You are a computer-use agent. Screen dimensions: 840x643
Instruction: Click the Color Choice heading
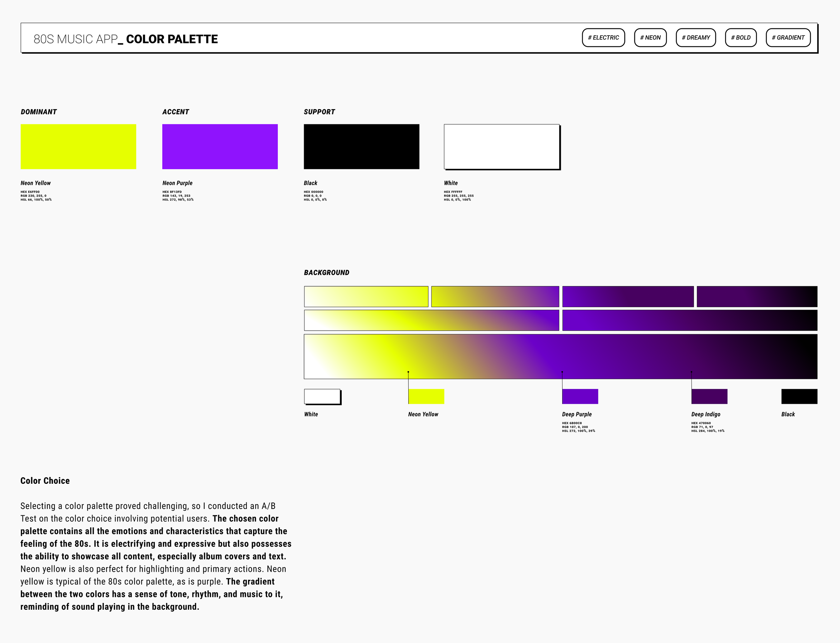click(x=45, y=481)
